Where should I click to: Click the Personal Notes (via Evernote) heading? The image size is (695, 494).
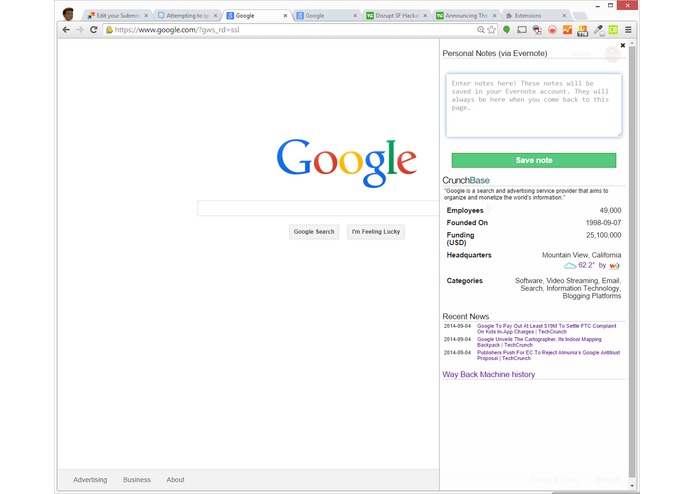point(495,53)
